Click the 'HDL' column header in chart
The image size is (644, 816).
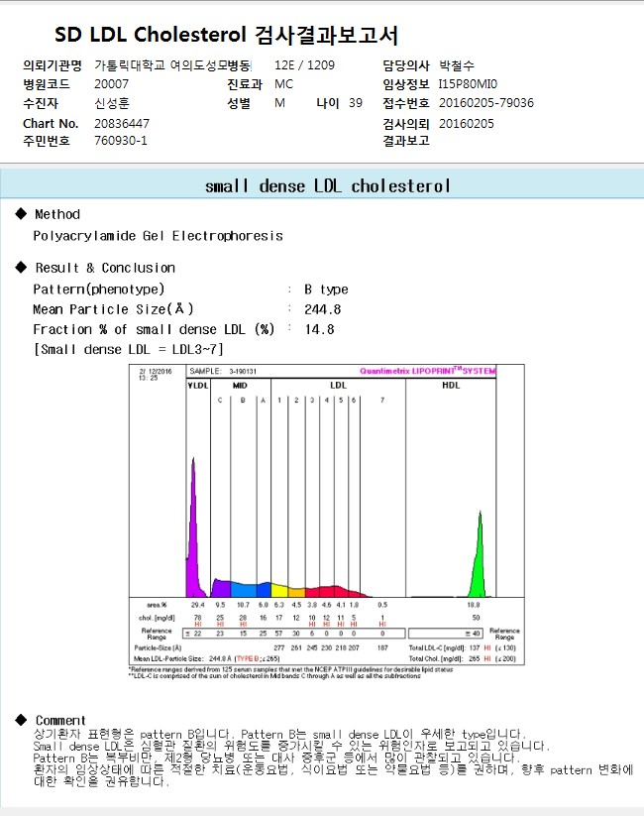tap(451, 386)
